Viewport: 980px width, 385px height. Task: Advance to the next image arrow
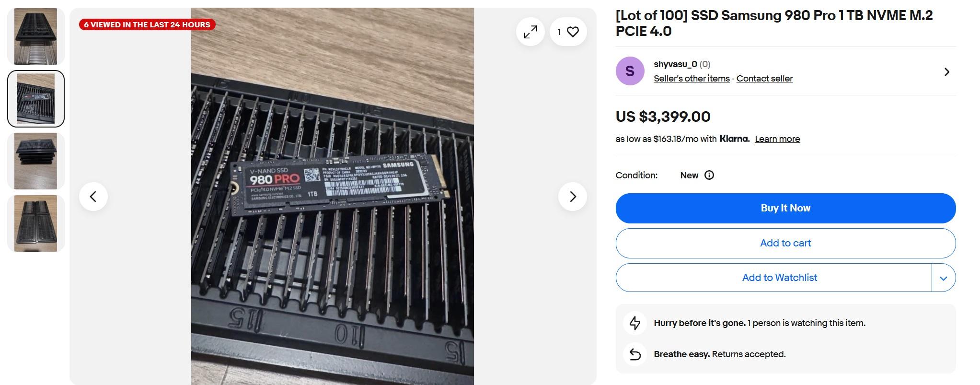click(573, 197)
